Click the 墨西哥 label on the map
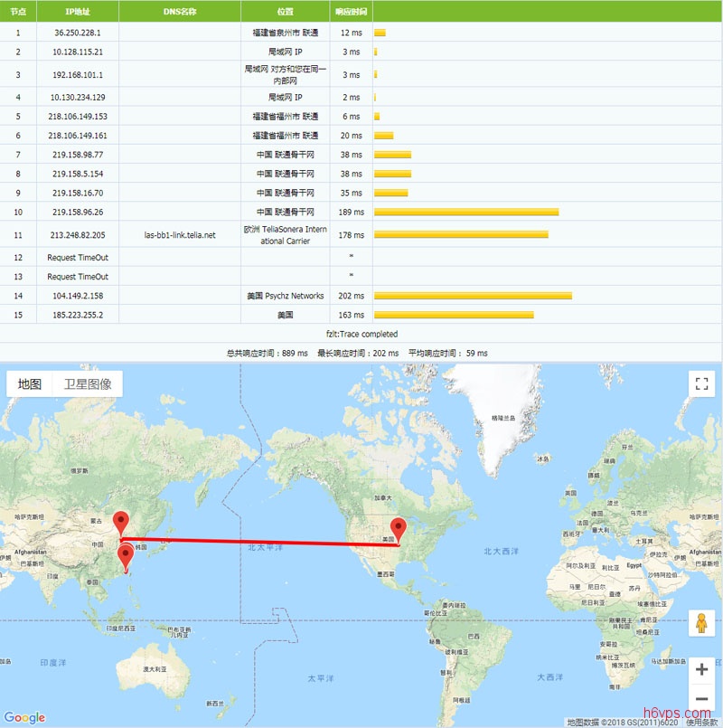 [x=386, y=574]
